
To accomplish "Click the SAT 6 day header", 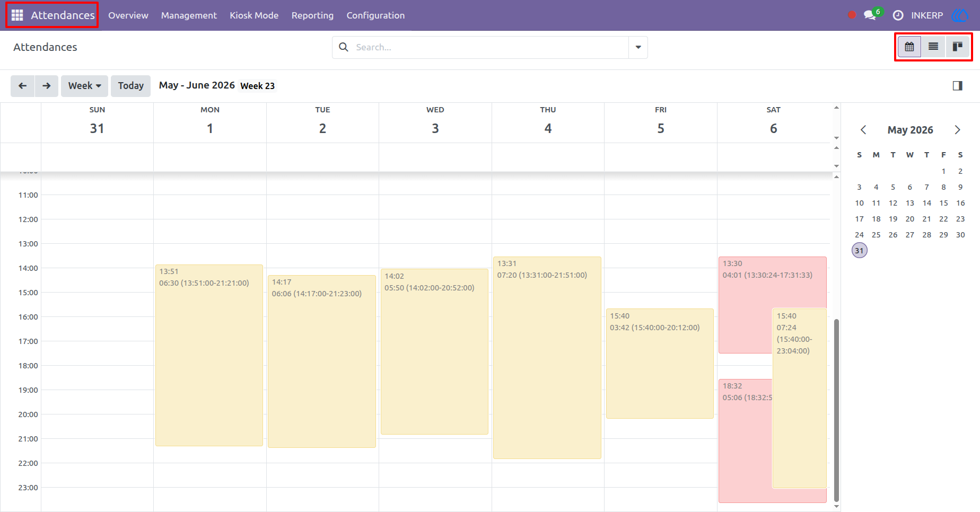I will 773,121.
